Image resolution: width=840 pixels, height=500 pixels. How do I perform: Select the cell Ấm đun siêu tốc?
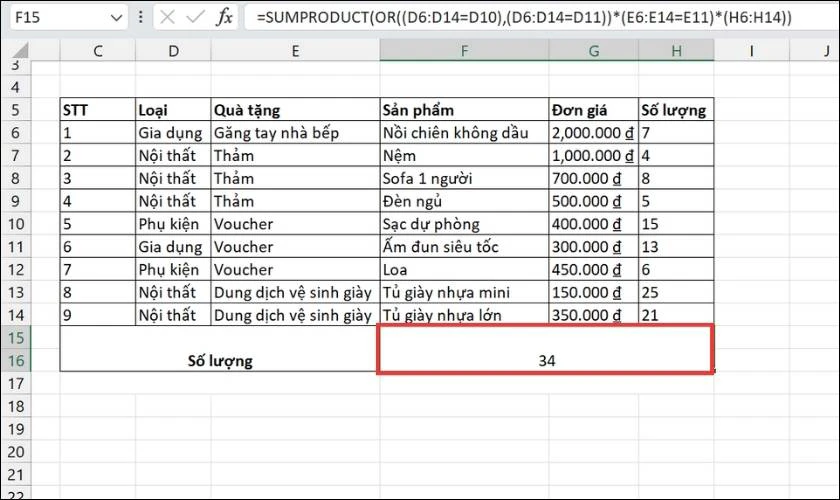464,247
